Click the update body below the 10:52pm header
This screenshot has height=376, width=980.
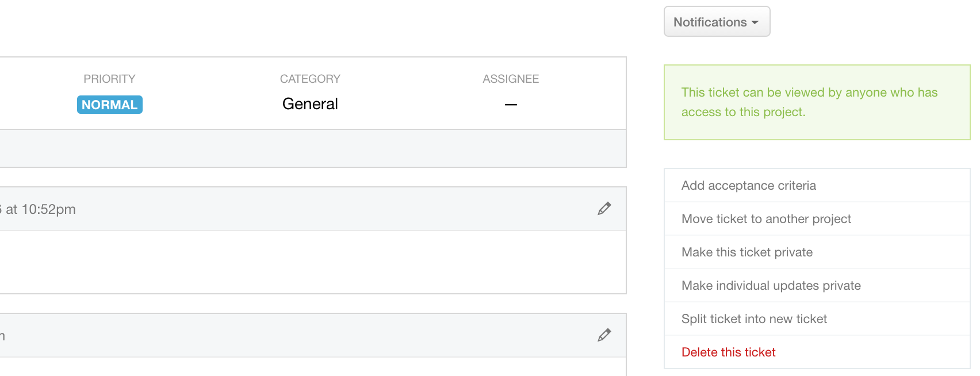point(313,262)
